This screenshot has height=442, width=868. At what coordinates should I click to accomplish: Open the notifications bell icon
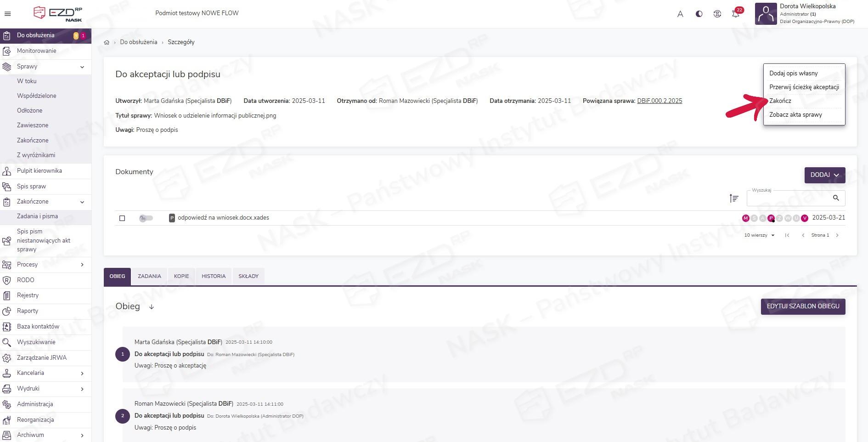(735, 14)
